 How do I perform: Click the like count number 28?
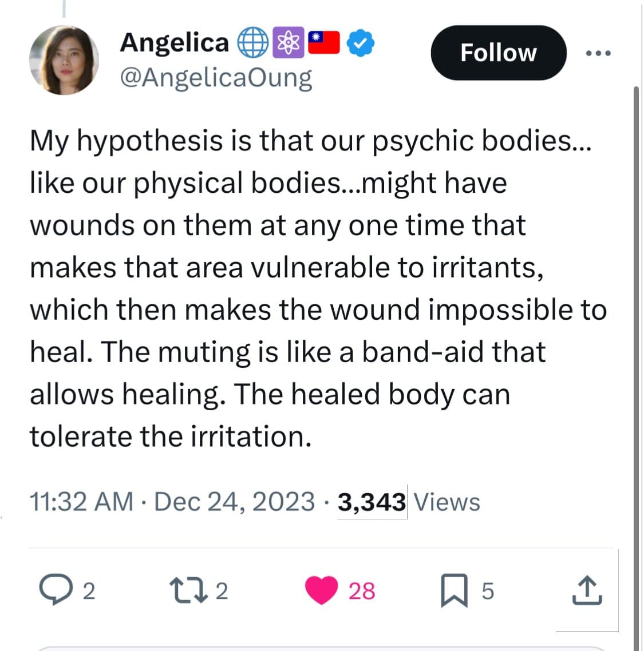click(x=361, y=591)
